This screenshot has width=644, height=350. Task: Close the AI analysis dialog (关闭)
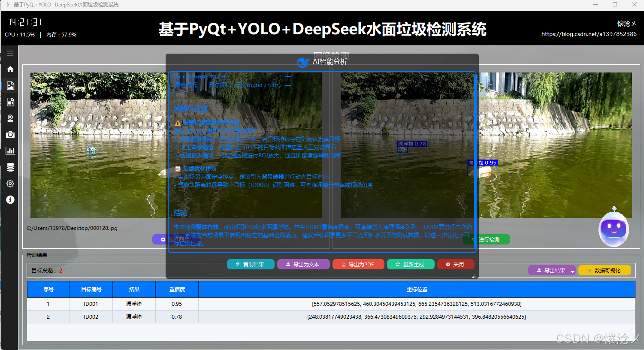coord(456,264)
